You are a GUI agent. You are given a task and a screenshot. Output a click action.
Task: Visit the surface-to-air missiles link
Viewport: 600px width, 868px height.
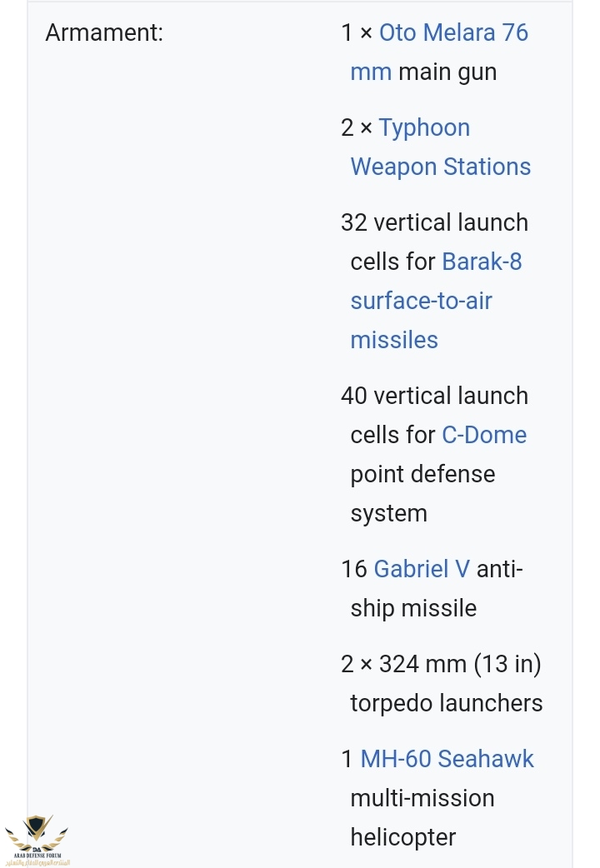click(421, 302)
